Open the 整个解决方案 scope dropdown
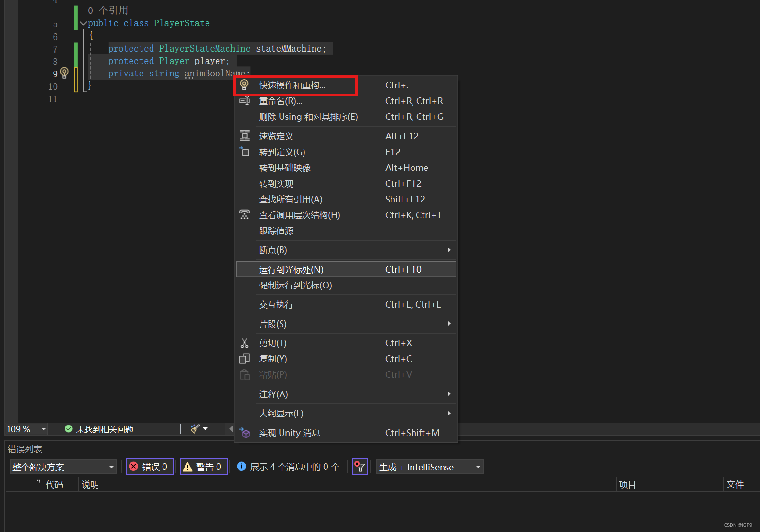The image size is (760, 532). 63,467
